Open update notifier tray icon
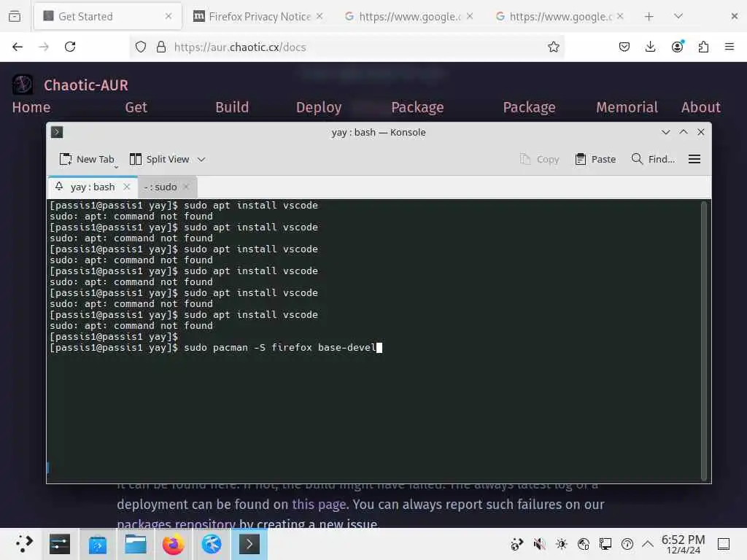747x560 pixels. tap(627, 544)
